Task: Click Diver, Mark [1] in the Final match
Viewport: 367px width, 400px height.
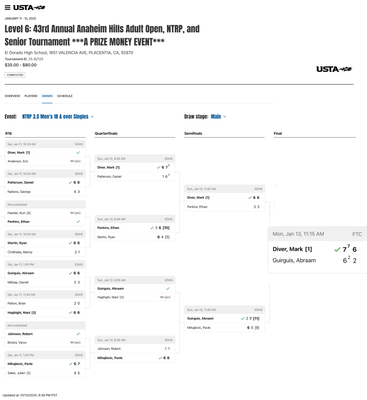Action: point(292,249)
